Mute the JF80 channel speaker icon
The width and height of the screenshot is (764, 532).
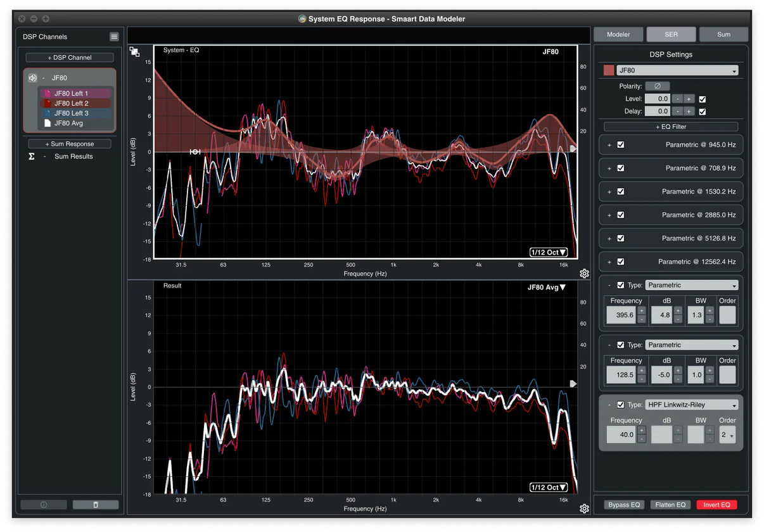(33, 78)
